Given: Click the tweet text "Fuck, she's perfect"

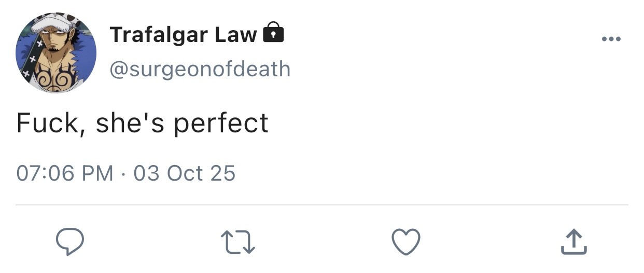Looking at the screenshot, I should click(142, 123).
